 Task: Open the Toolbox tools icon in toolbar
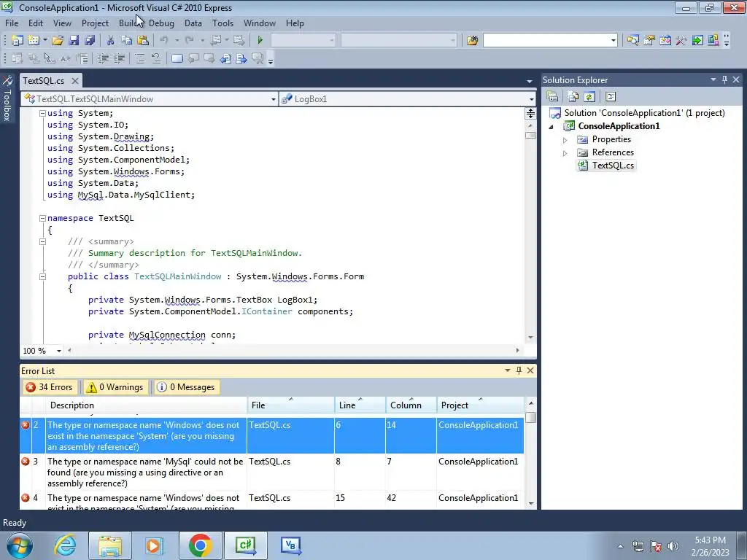click(x=681, y=41)
